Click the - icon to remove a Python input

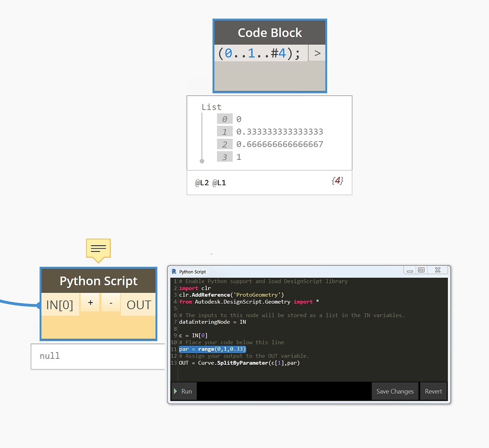tap(111, 302)
